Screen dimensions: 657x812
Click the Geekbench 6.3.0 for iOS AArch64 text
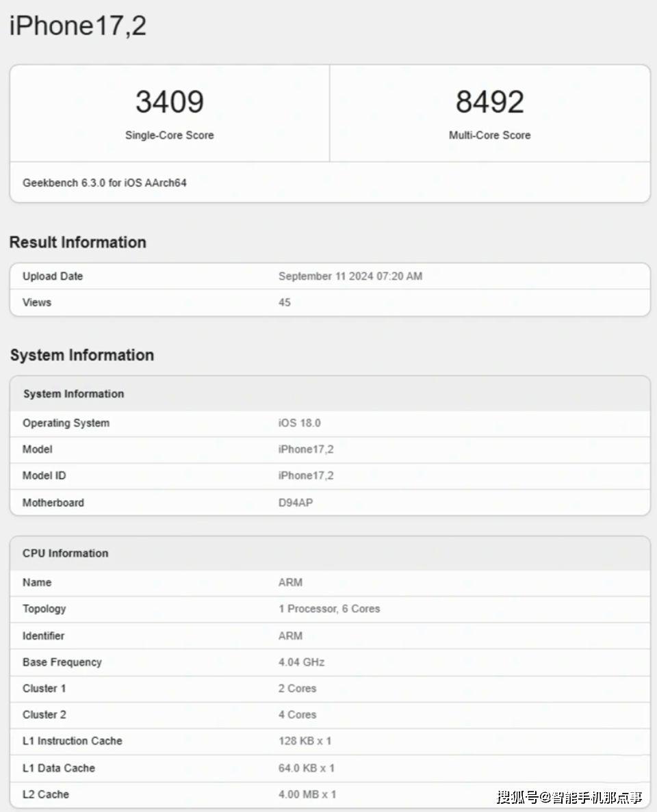(105, 183)
